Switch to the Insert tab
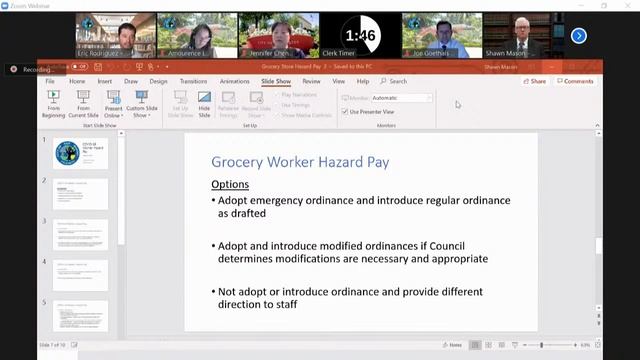This screenshot has width=640, height=360. (104, 81)
